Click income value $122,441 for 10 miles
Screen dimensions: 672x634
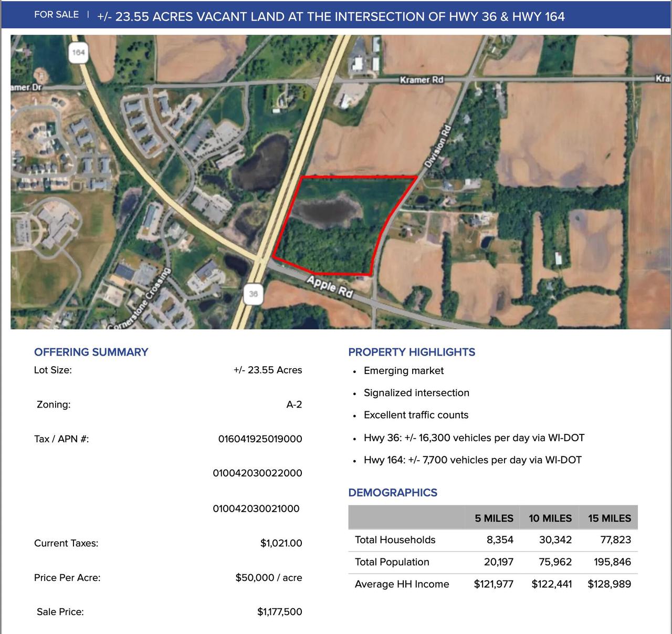[552, 584]
